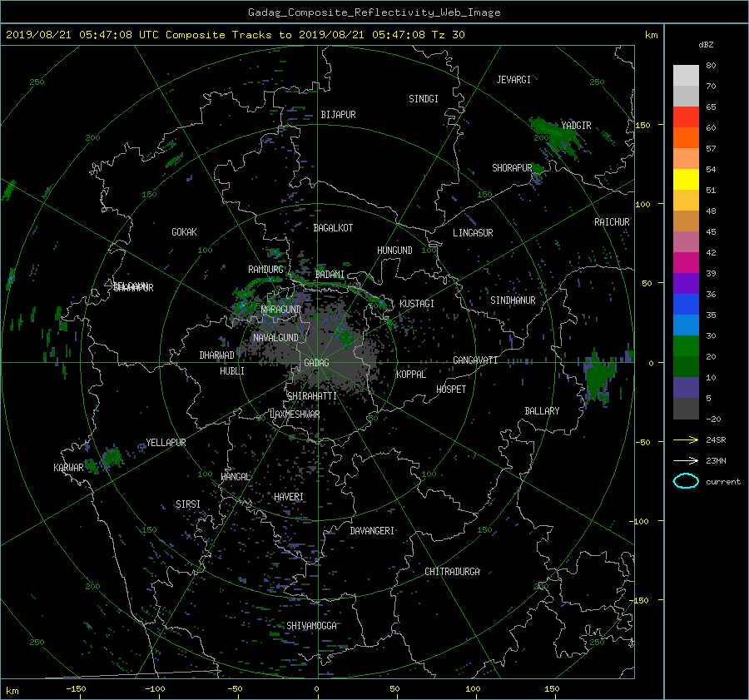Click the 80 dBZ light gray legend swatch
Viewport: 749px width, 700px height.
pyautogui.click(x=686, y=75)
